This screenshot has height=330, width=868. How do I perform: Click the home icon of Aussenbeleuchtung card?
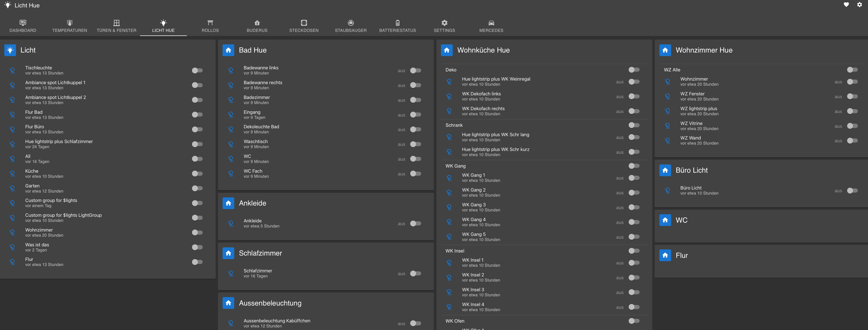(x=228, y=303)
